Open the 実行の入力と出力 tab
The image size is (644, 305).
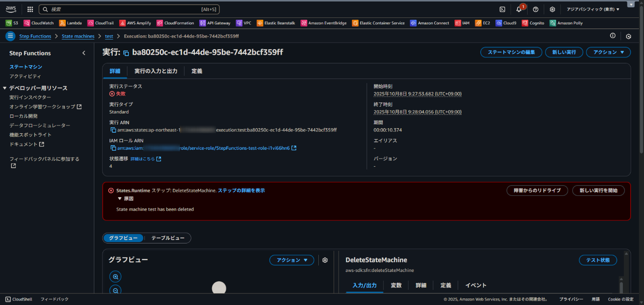tap(156, 71)
